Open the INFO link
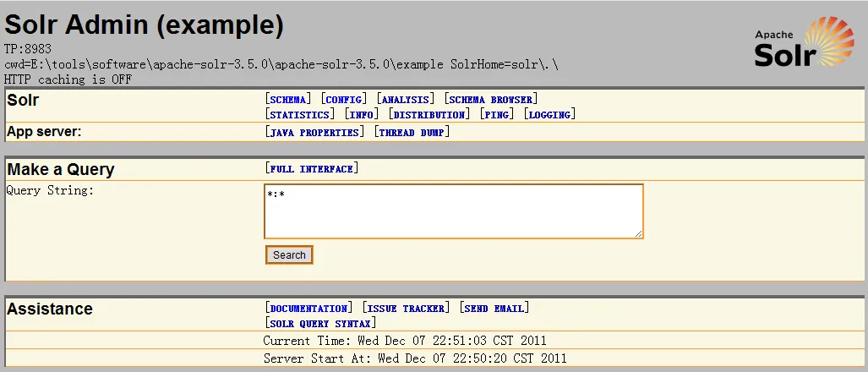 [x=362, y=115]
